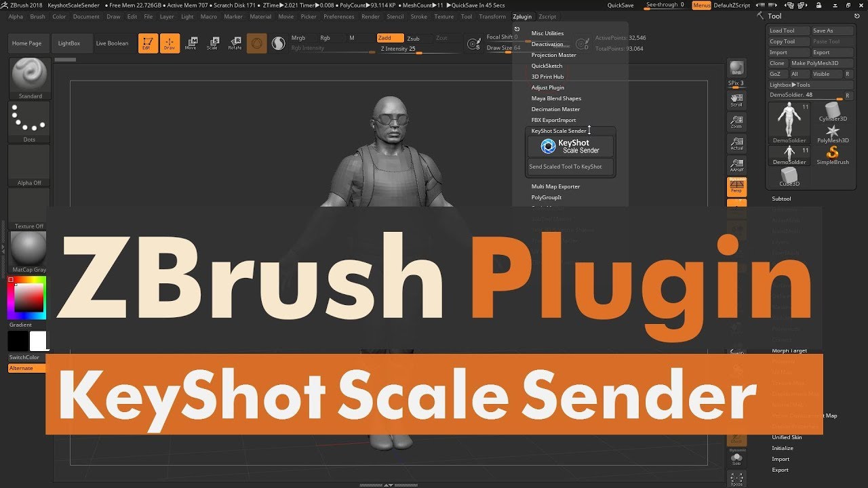Expand the Subtool palette section

point(781,199)
